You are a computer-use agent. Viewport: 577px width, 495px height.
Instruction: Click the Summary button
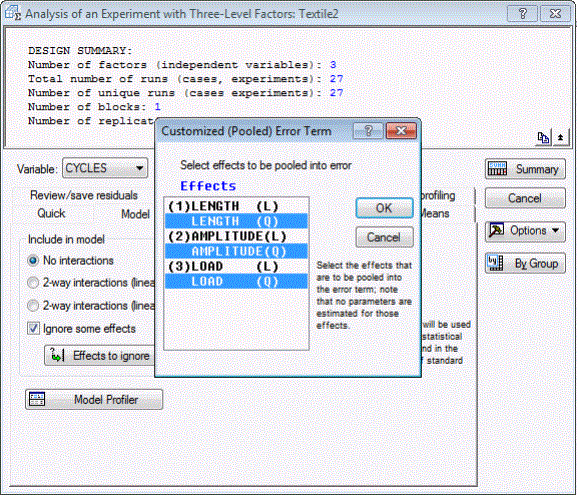point(525,169)
